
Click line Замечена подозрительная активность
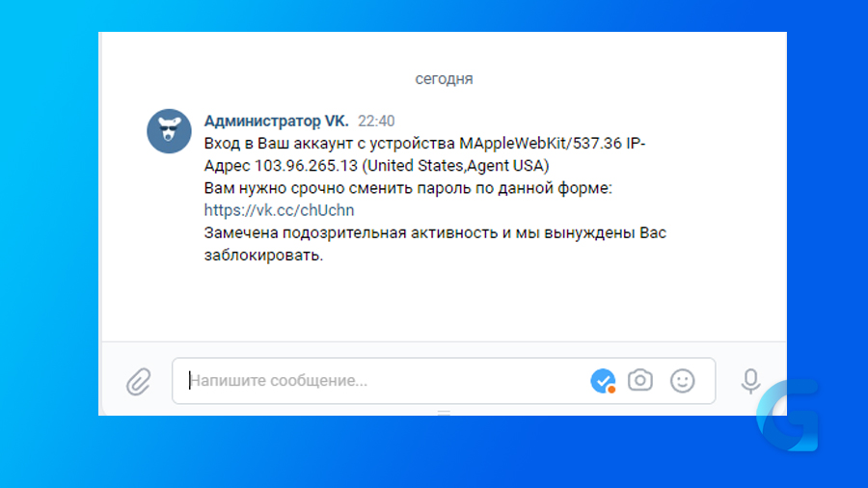click(x=435, y=233)
